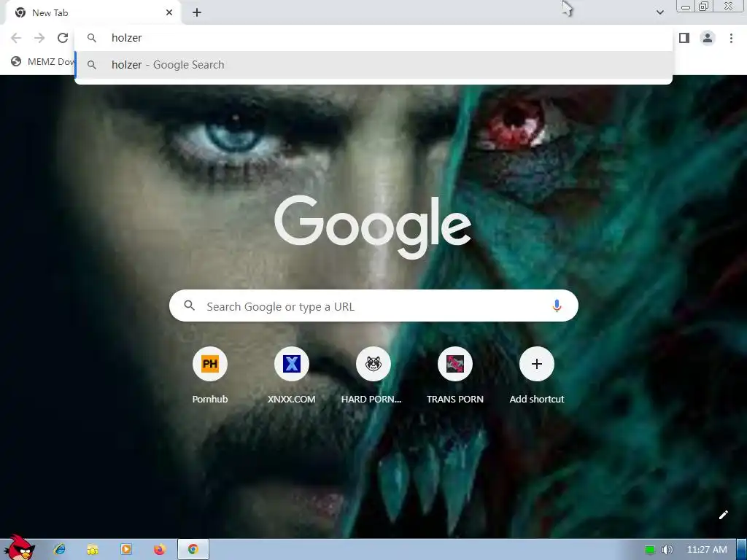Open the MEMZ bookmark
This screenshot has width=747, height=560.
click(x=42, y=61)
